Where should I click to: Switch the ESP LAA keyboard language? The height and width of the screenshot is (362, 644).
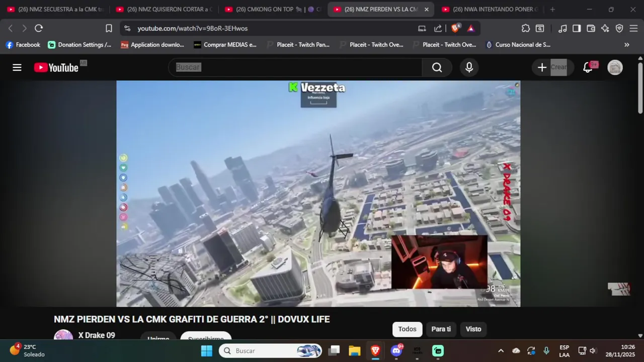coord(565,350)
